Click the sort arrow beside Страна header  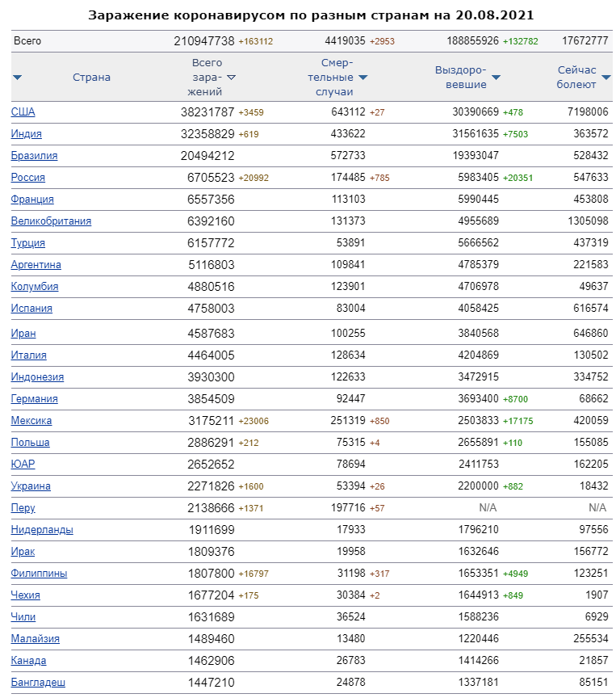pos(18,78)
